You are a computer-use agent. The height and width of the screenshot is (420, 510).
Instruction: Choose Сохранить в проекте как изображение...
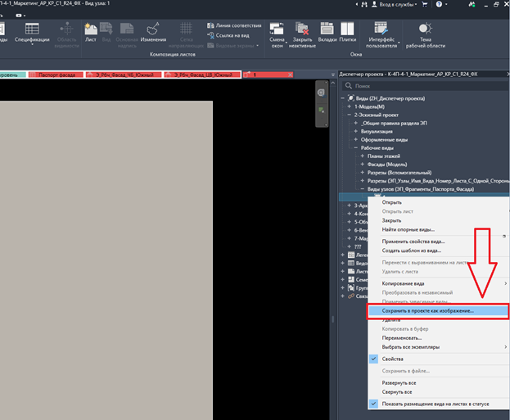(x=438, y=311)
